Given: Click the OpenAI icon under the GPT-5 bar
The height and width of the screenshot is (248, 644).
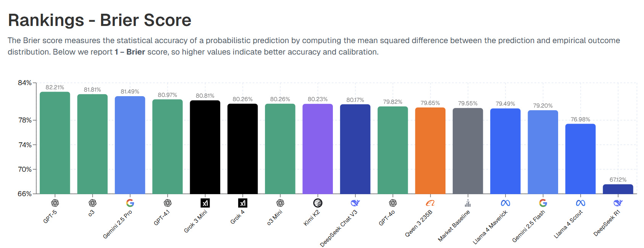Looking at the screenshot, I should (55, 203).
